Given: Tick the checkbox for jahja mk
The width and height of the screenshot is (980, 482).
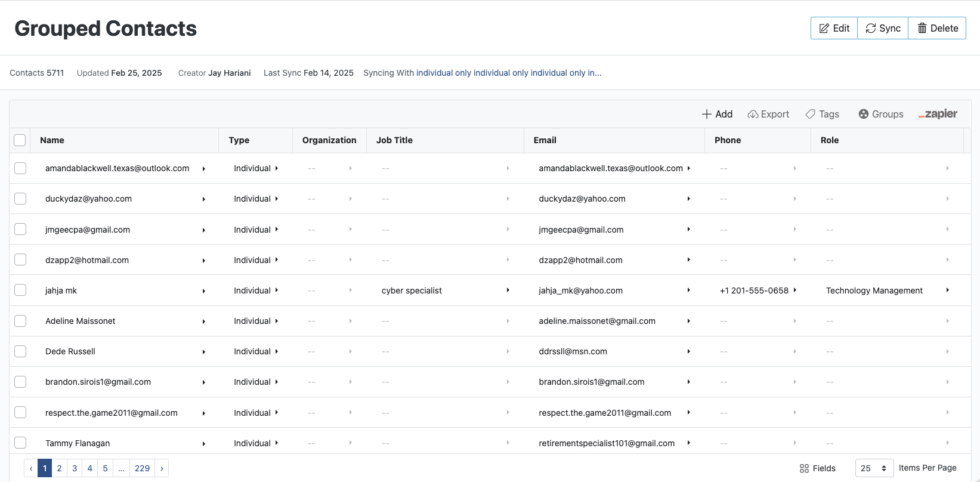Looking at the screenshot, I should click(x=20, y=291).
